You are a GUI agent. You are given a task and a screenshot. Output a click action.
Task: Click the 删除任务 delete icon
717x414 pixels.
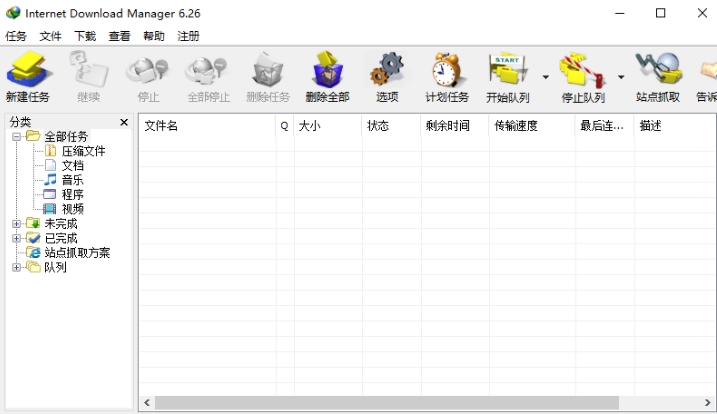268,70
